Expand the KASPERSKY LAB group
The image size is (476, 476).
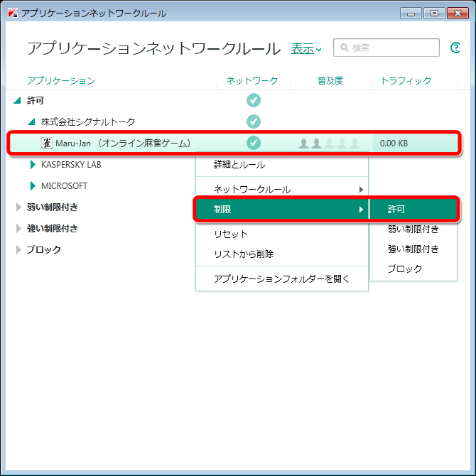click(33, 165)
